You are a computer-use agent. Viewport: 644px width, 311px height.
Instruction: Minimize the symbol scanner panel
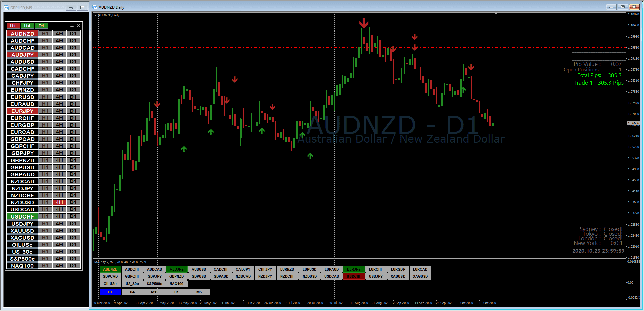72,26
